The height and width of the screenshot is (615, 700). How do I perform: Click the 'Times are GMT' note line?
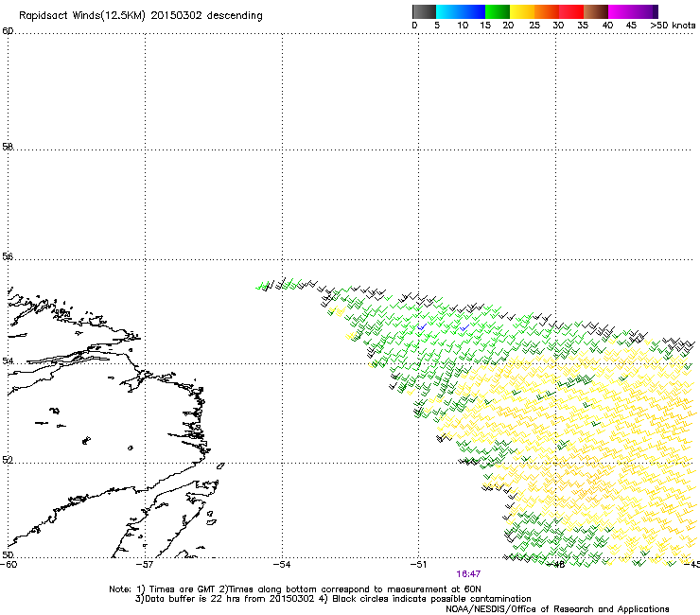[x=295, y=589]
